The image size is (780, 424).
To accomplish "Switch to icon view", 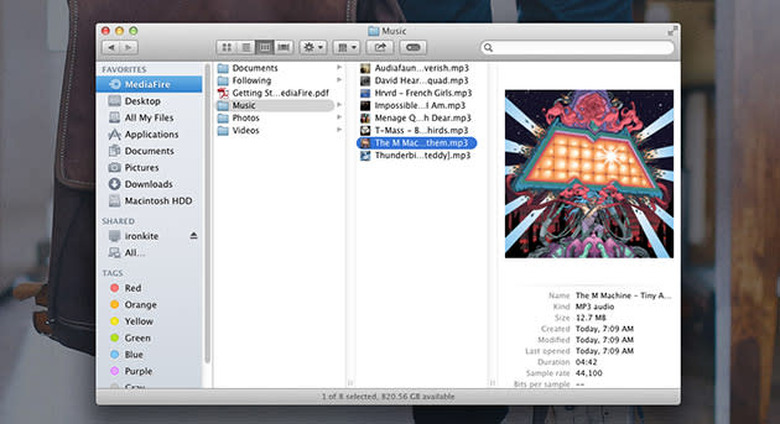I will click(226, 47).
